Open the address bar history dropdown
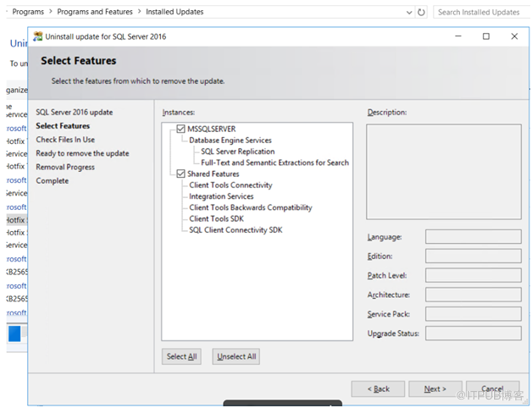Image resolution: width=532 pixels, height=408 pixels. point(409,13)
